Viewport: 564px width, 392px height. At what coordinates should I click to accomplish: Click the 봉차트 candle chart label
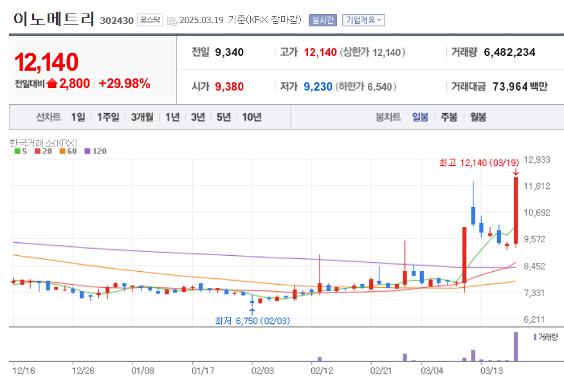388,117
